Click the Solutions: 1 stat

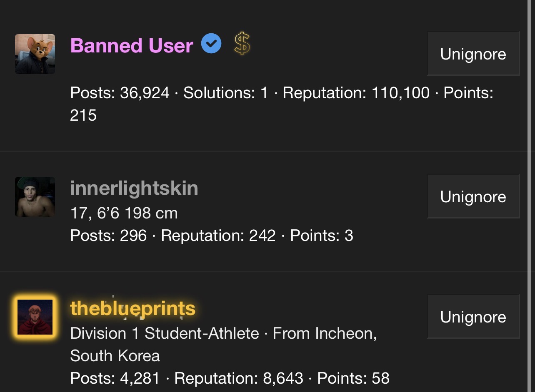pyautogui.click(x=226, y=93)
